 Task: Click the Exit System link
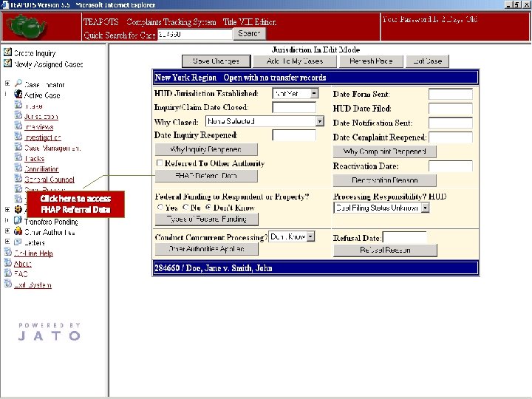(x=33, y=285)
